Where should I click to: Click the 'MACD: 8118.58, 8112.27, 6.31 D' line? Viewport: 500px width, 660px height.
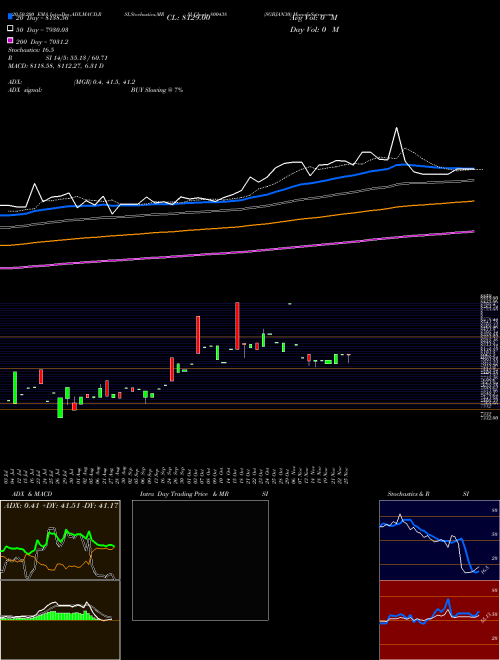(56, 66)
